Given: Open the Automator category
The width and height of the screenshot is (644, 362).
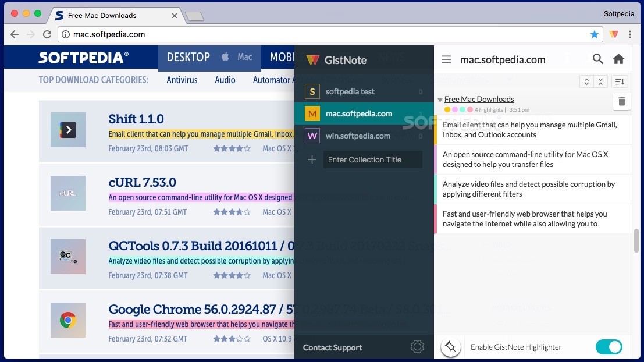Looking at the screenshot, I should (273, 80).
